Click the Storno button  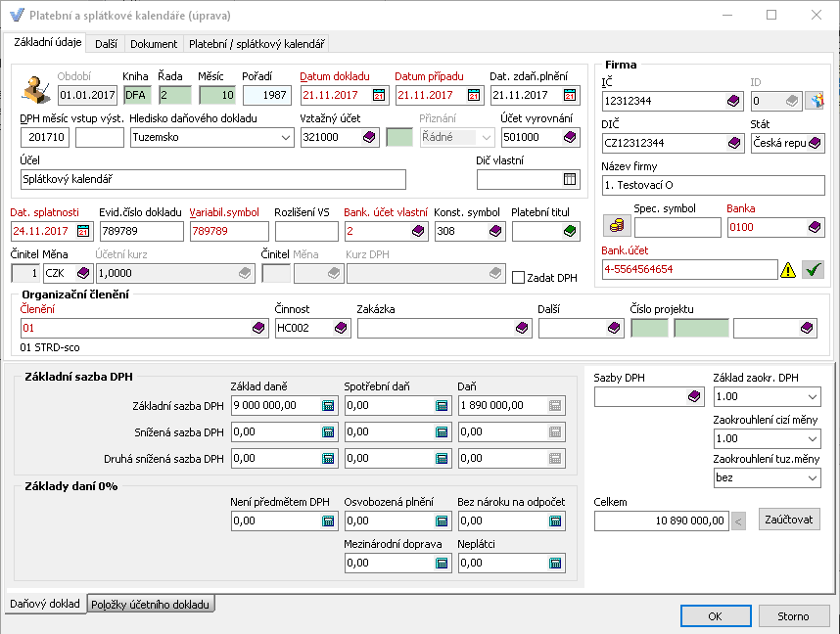793,616
